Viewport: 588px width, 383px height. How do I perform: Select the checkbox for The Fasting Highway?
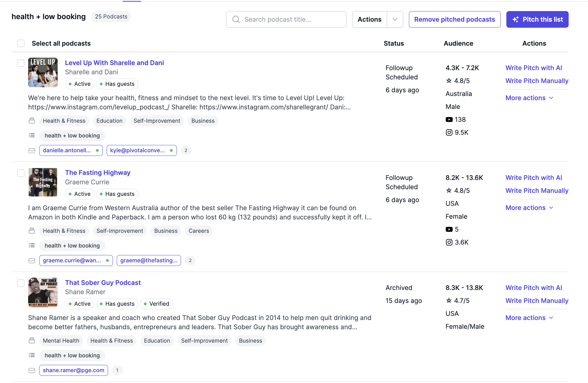click(21, 173)
